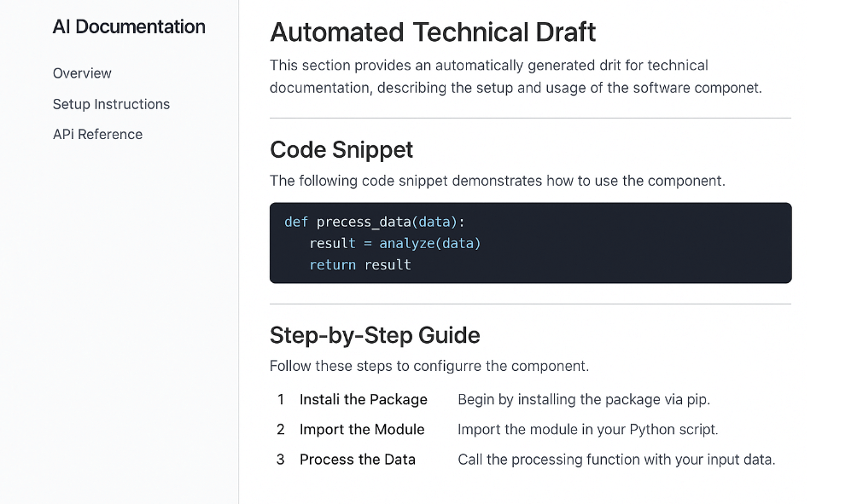Select the Code Snippet section heading
Image resolution: width=857 pixels, height=504 pixels.
click(x=341, y=150)
